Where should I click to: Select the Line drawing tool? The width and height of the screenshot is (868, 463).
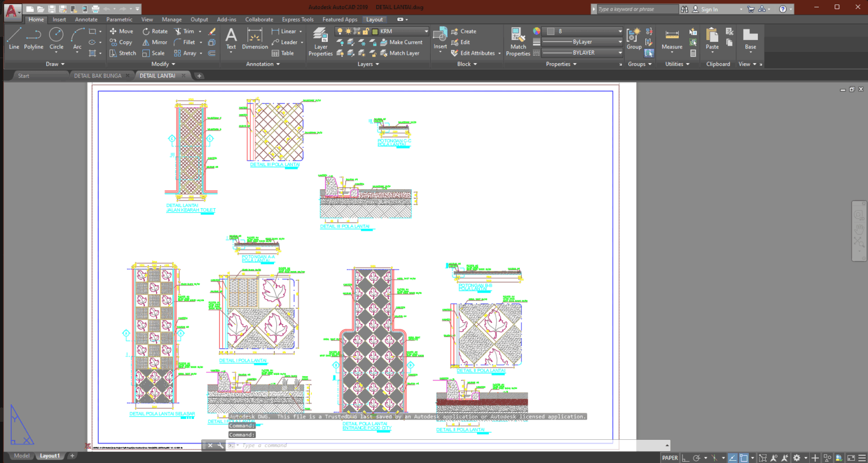(x=14, y=40)
